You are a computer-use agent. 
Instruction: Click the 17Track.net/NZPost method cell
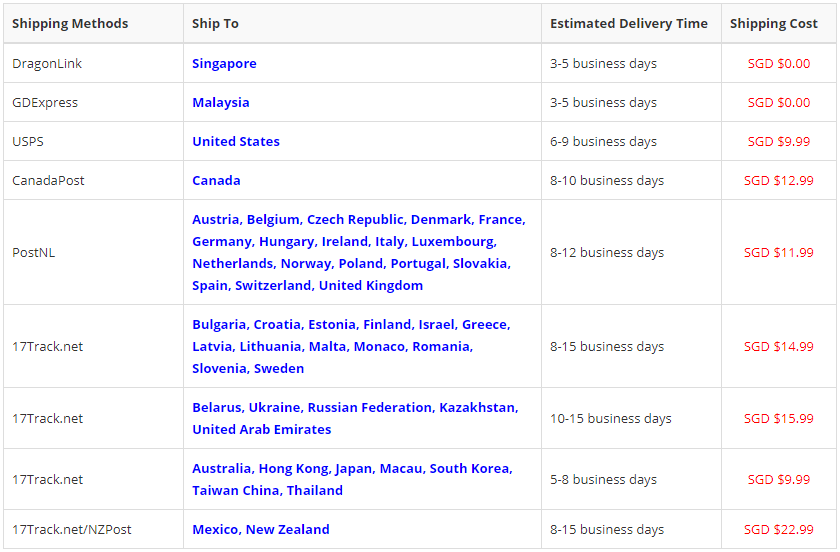point(72,529)
